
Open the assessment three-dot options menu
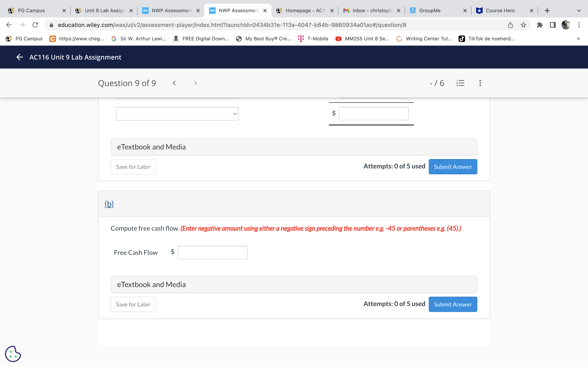(x=480, y=83)
